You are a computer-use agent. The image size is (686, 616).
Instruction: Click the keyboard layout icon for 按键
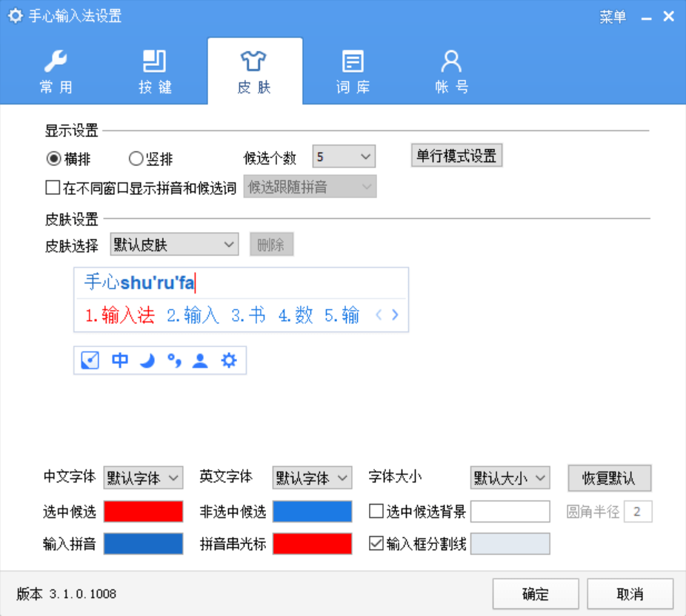coord(154,62)
